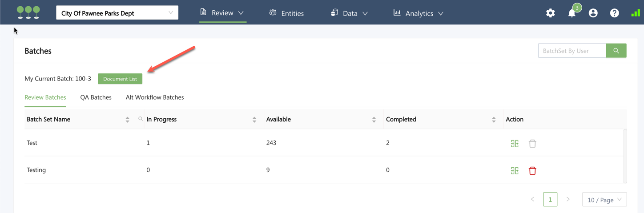The height and width of the screenshot is (213, 644).
Task: Expand the Analytics menu
Action: 418,13
